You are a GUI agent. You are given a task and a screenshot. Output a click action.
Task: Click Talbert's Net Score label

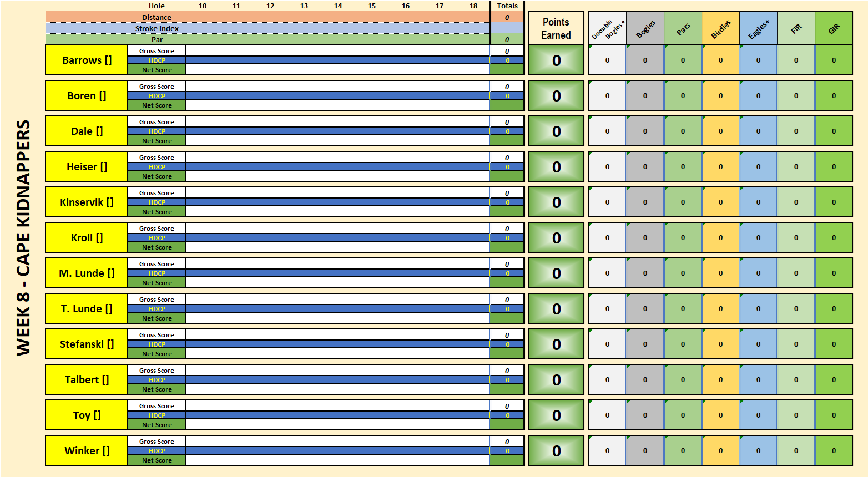click(157, 389)
